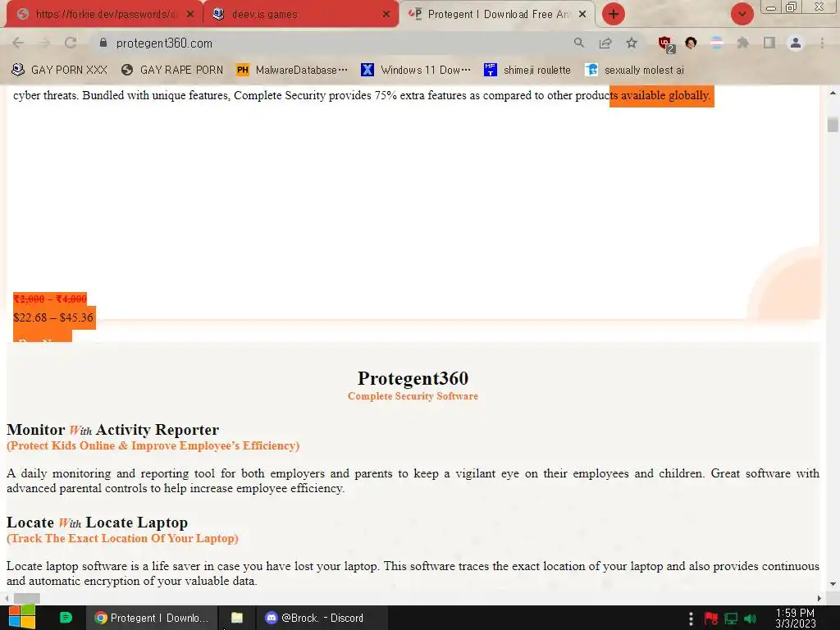Open the Windows 11 Dow... bookmark
Image resolution: width=840 pixels, height=630 pixels.
point(416,70)
